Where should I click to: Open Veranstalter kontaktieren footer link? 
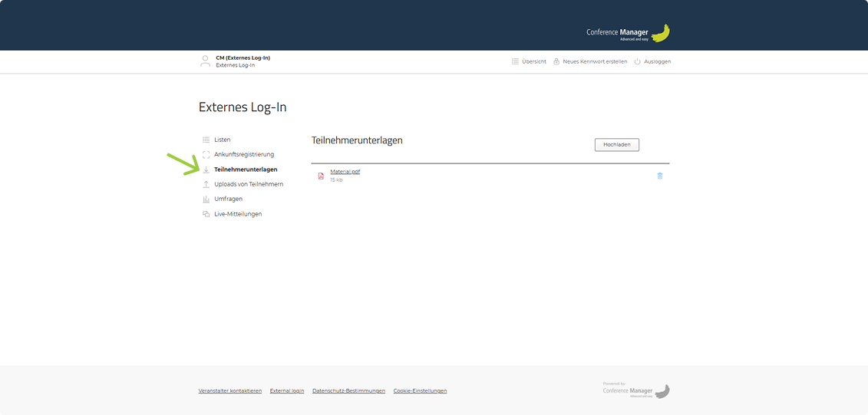(230, 390)
